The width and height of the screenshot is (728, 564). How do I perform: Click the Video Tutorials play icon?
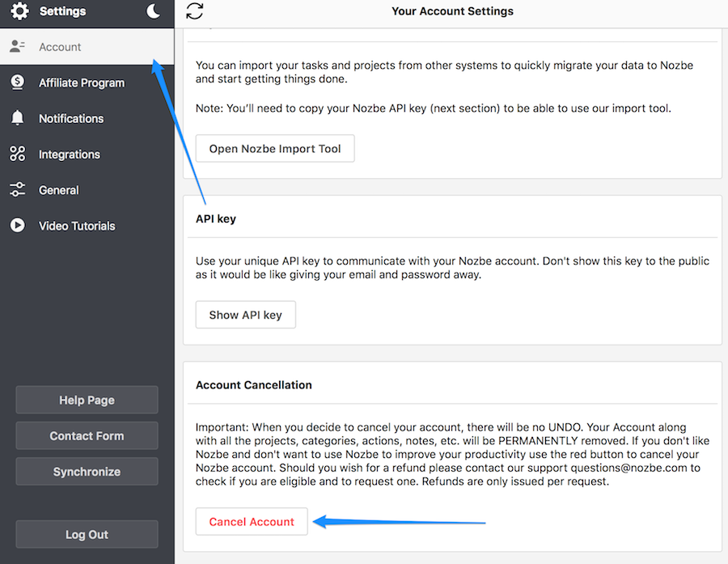click(x=17, y=225)
